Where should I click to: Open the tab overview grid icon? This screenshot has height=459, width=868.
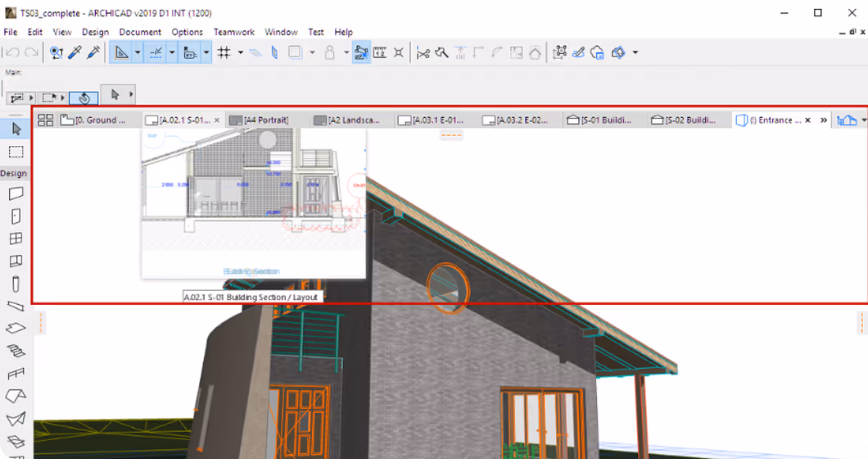(45, 120)
